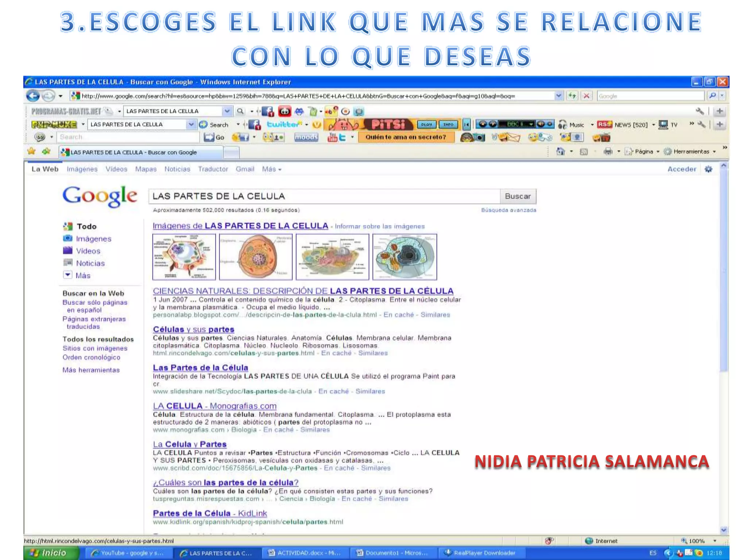Click the YouTube icon in third toolbar

click(332, 137)
